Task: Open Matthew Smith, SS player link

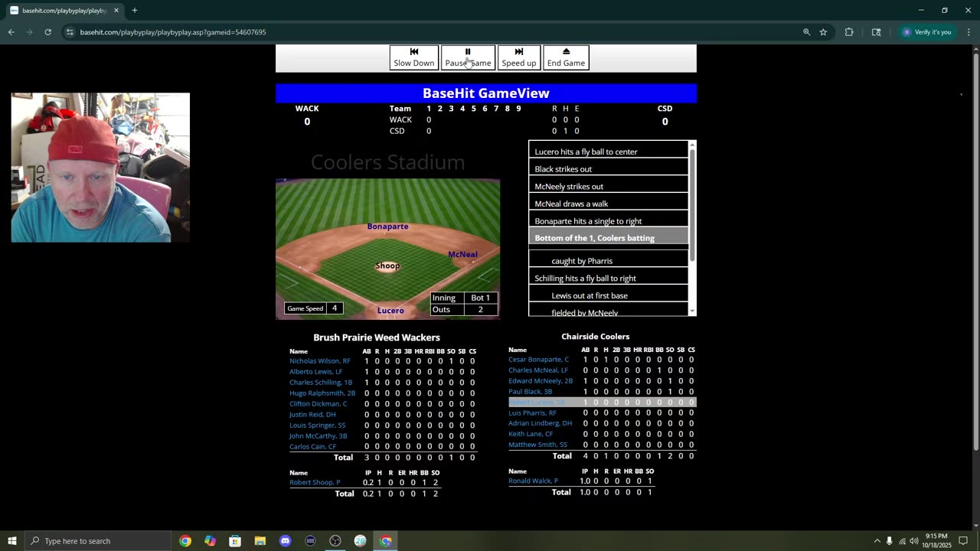Action: (537, 445)
